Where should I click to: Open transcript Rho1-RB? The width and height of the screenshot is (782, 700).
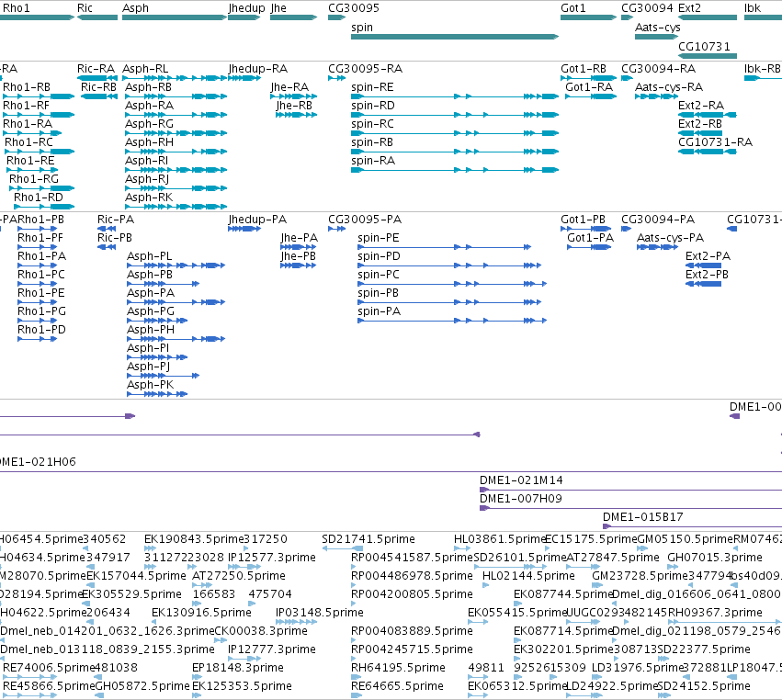click(27, 87)
